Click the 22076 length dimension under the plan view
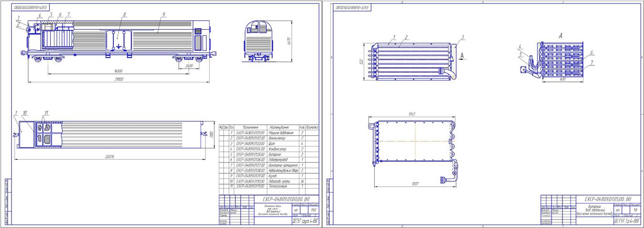 111,156
